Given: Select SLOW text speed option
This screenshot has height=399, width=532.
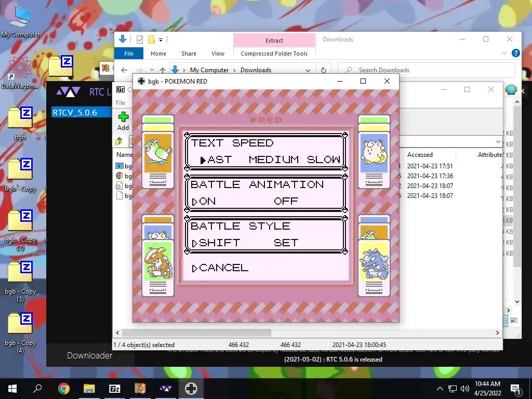Looking at the screenshot, I should click(324, 159).
